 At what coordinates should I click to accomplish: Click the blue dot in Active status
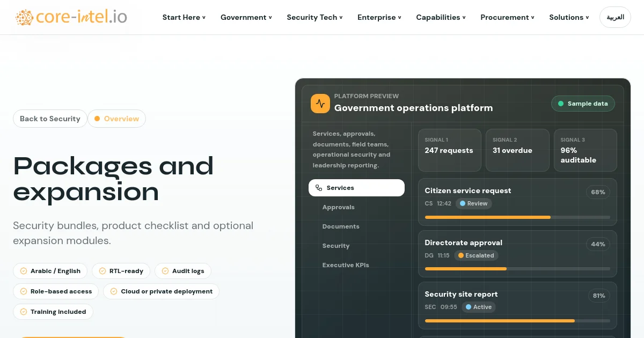(x=469, y=307)
